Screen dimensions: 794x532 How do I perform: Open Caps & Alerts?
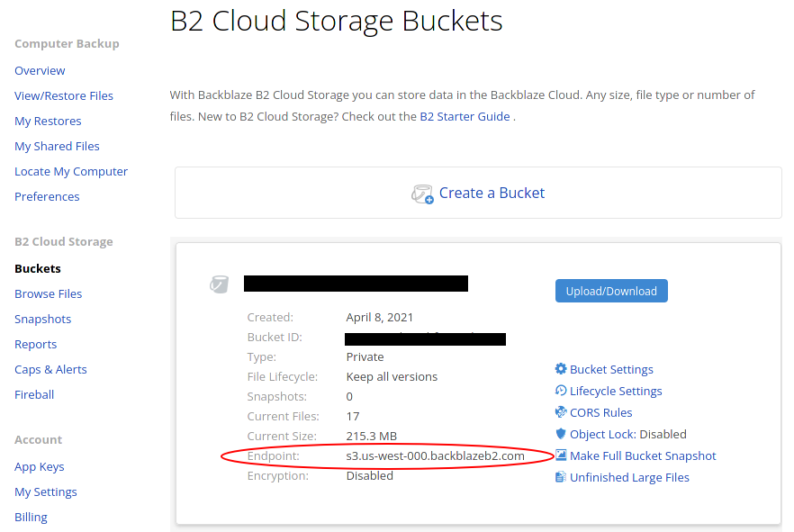pyautogui.click(x=50, y=369)
